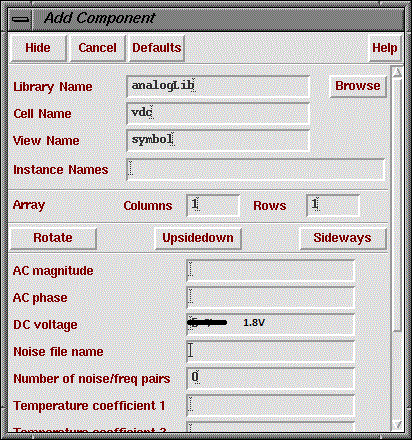
Task: Click Temperature coefficient 1 field
Action: coord(270,405)
